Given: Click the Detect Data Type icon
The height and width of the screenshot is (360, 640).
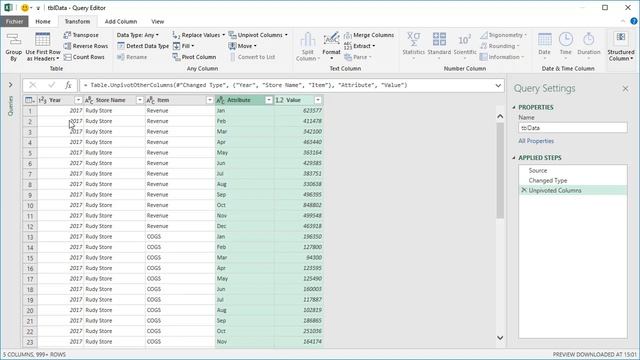Looking at the screenshot, I should tap(121, 46).
